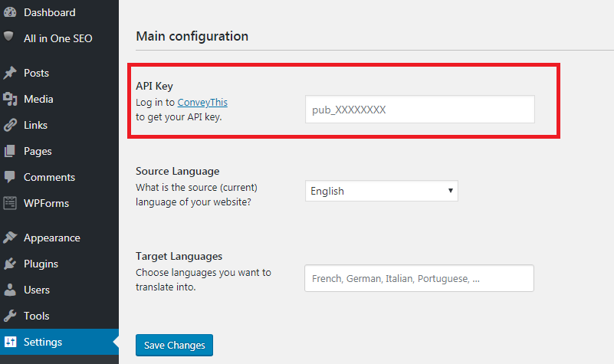This screenshot has height=364, width=614.
Task: Click the Tools wrench icon
Action: click(x=10, y=316)
